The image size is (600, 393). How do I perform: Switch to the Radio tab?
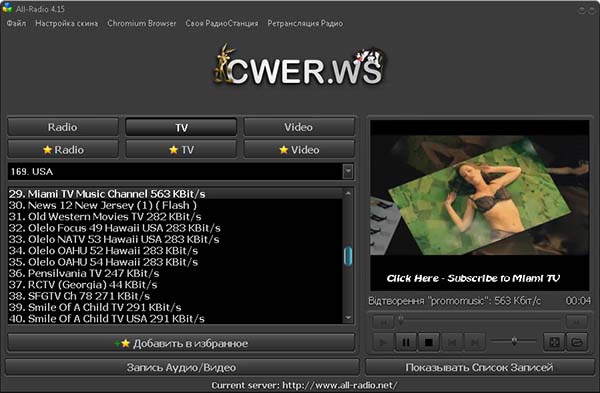tap(63, 127)
